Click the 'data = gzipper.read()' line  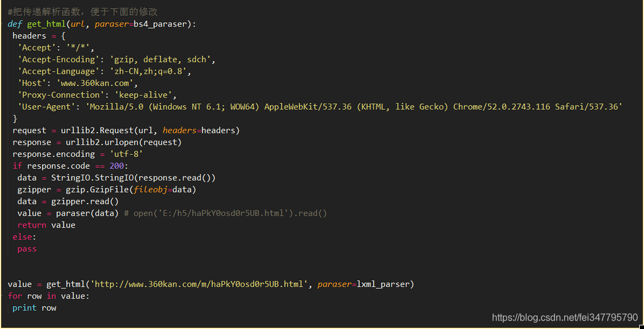tap(68, 201)
